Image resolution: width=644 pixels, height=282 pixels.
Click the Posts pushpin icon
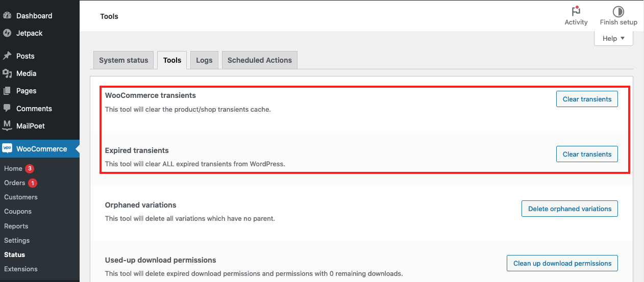(7, 56)
